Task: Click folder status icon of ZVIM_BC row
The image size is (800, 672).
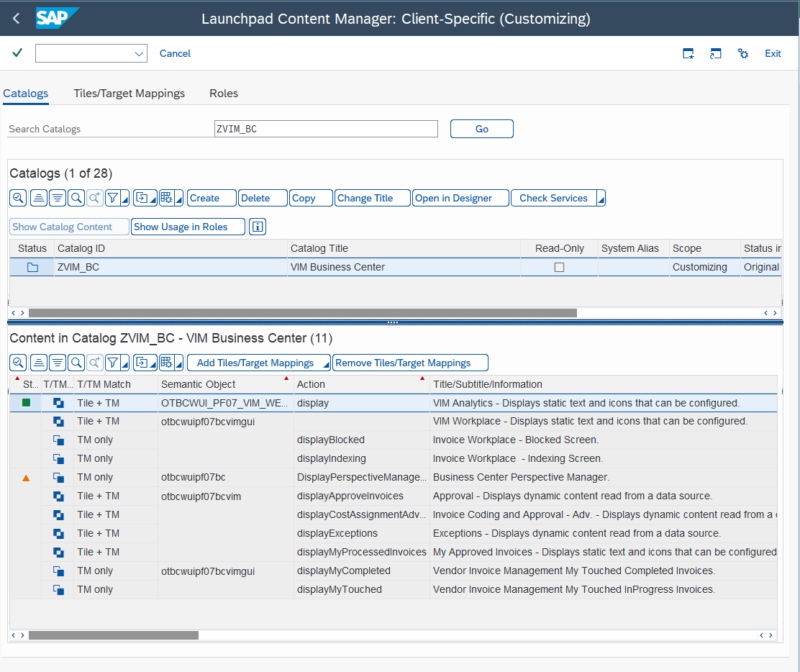Action: (32, 267)
